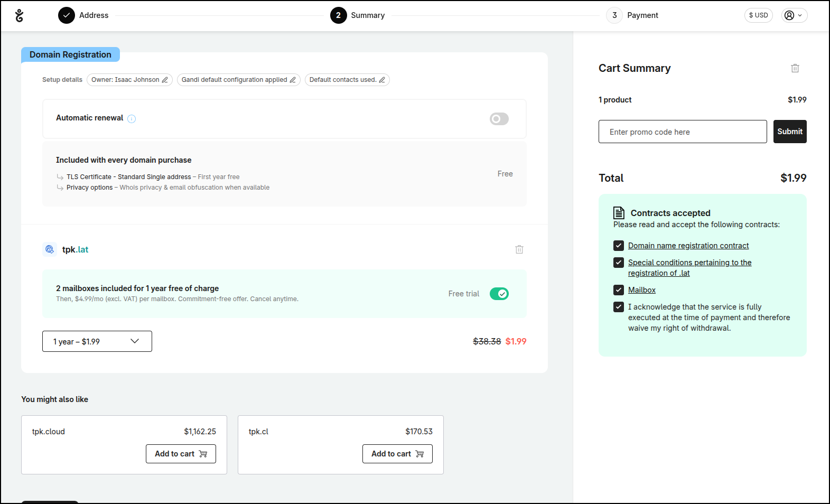Open the $ USD currency selector
This screenshot has height=504, width=830.
coord(758,15)
